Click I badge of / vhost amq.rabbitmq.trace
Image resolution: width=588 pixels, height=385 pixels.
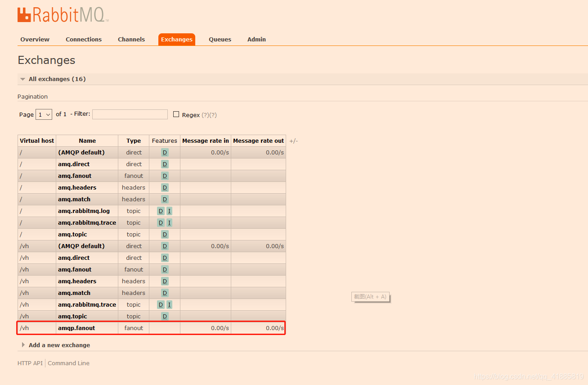(169, 223)
